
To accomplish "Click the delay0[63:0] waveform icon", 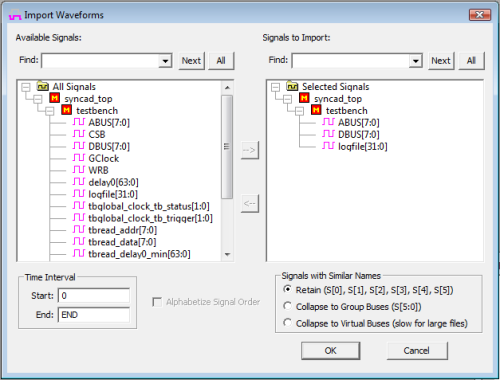I will click(x=79, y=182).
